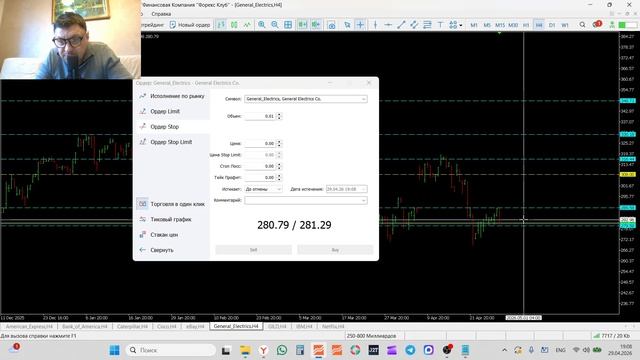This screenshot has width=640, height=360.
Task: Select Ордер Limit in order dialog
Action: (172, 111)
